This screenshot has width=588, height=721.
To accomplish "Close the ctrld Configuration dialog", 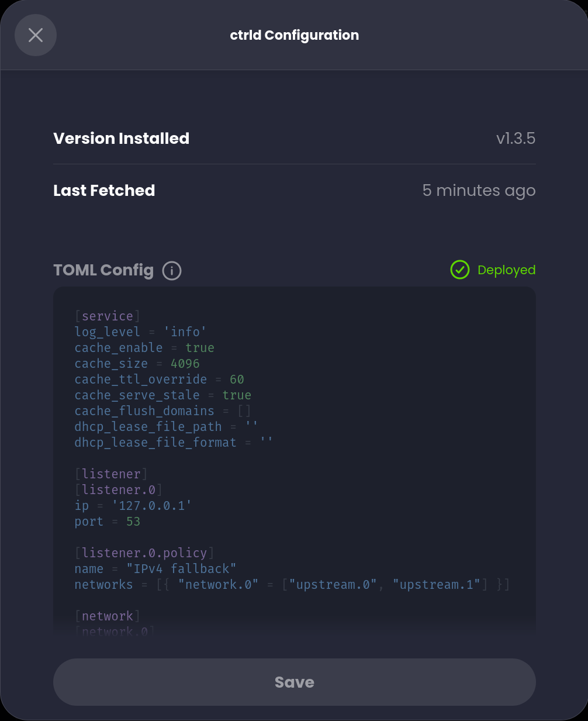I will click(x=36, y=35).
